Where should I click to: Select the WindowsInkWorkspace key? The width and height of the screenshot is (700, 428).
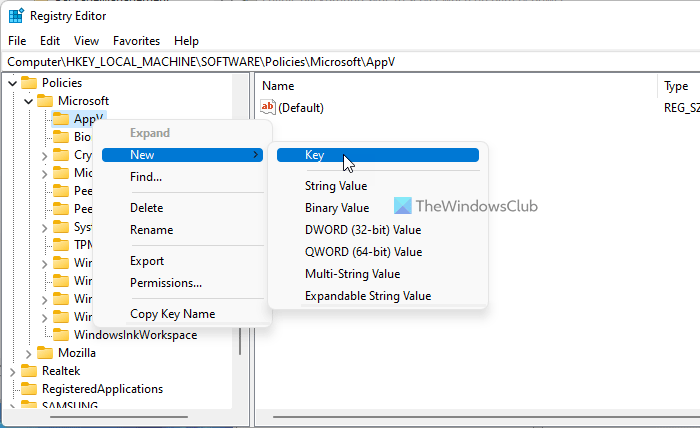[135, 335]
